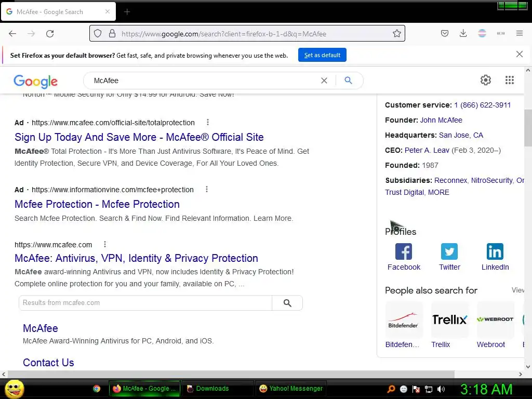Open the volume speaker tray icon
532x399 pixels.
click(x=441, y=389)
